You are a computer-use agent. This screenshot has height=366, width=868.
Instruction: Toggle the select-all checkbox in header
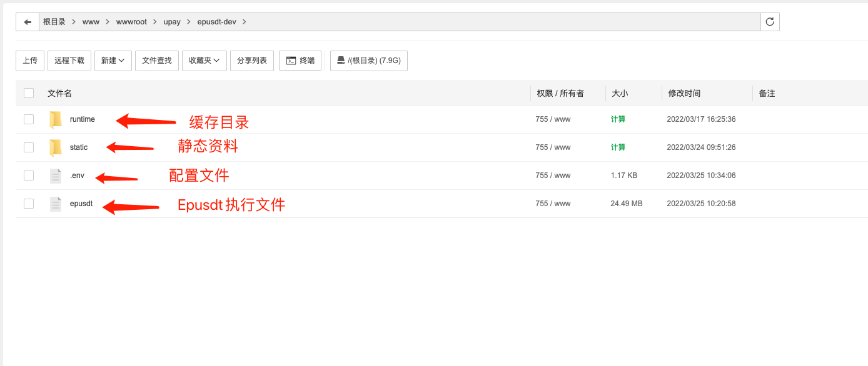[x=29, y=93]
